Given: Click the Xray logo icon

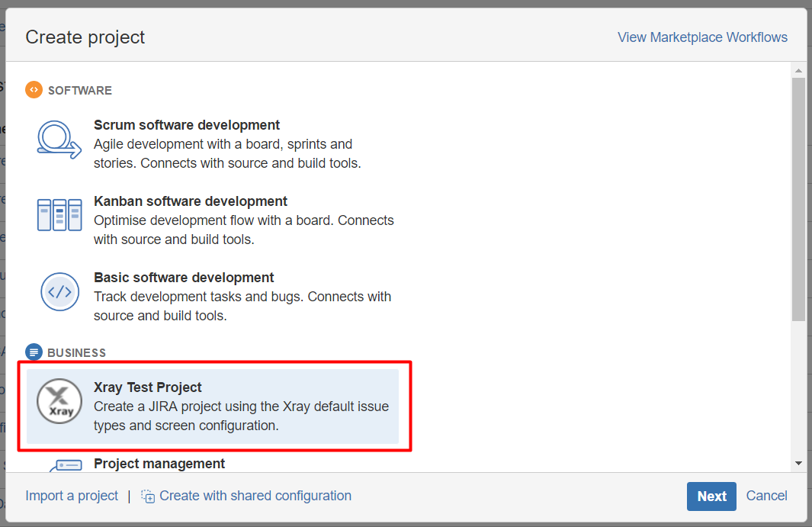Looking at the screenshot, I should pos(59,401).
